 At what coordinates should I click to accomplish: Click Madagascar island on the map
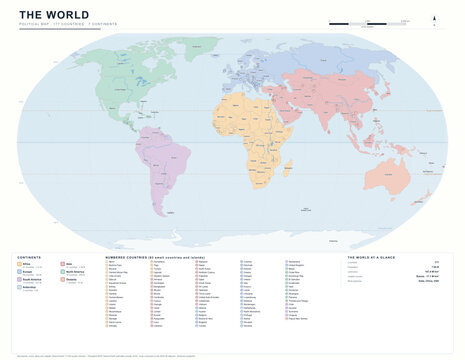point(288,168)
